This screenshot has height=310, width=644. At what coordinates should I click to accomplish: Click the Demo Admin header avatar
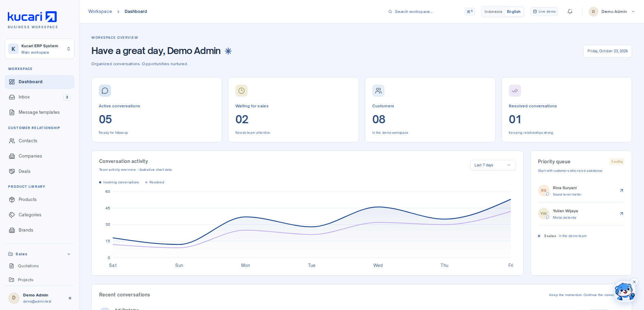point(593,12)
